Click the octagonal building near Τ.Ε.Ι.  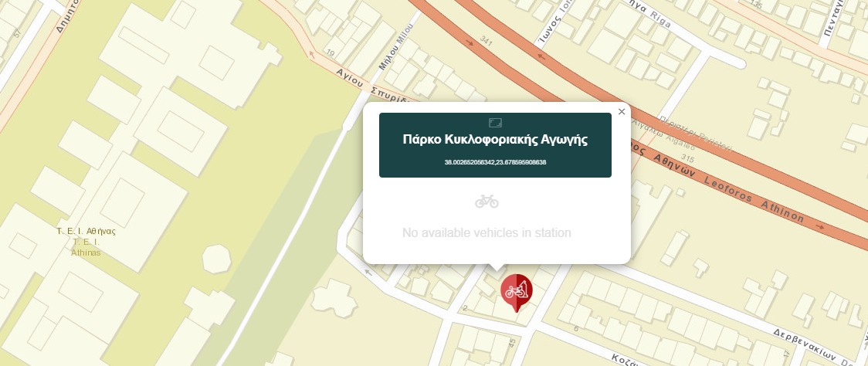(x=216, y=259)
